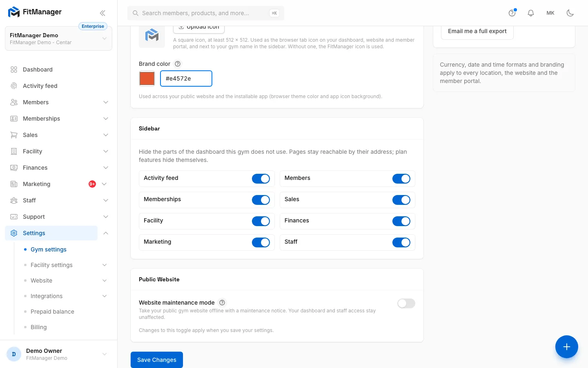Open the Billing settings page
Image resolution: width=588 pixels, height=368 pixels.
click(x=39, y=327)
